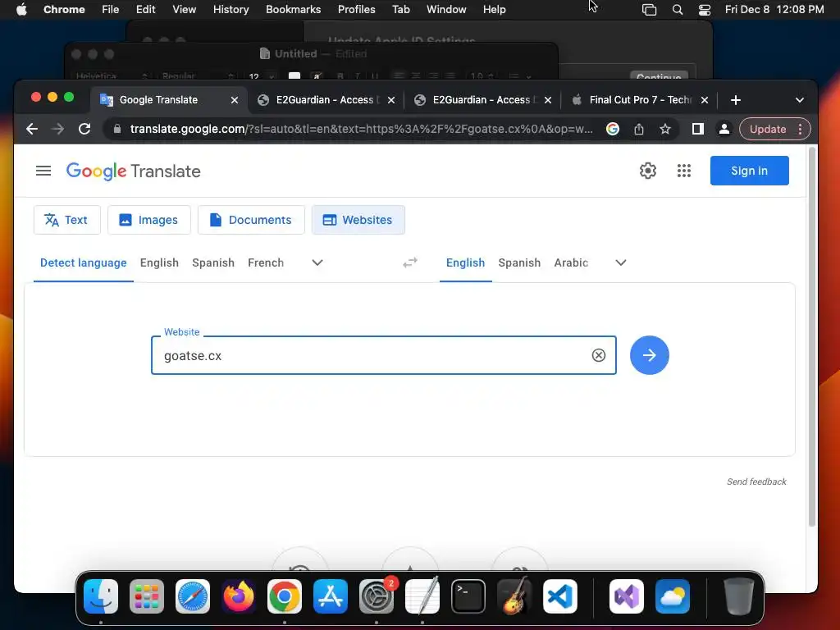Image resolution: width=840 pixels, height=630 pixels.
Task: Open Control Center in menu bar
Action: [705, 10]
